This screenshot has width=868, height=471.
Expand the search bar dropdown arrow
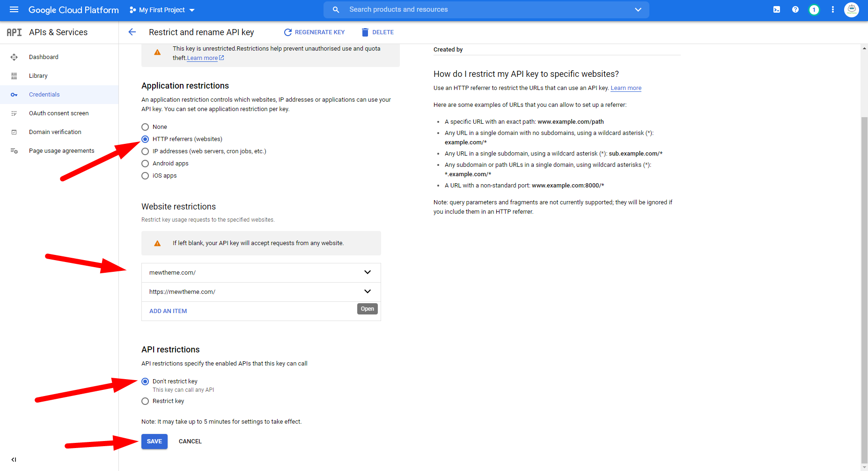tap(638, 10)
